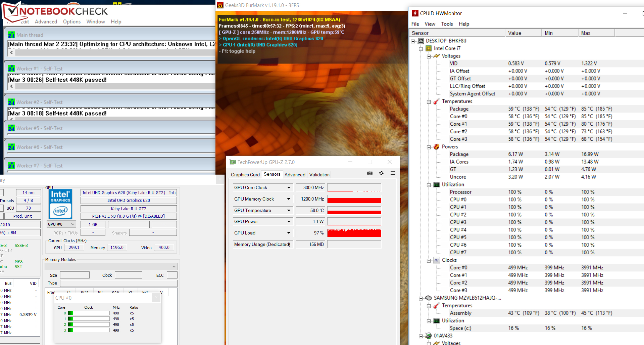Image resolution: width=644 pixels, height=345 pixels.
Task: Click the GPU Memory Clock history graph
Action: (x=354, y=199)
